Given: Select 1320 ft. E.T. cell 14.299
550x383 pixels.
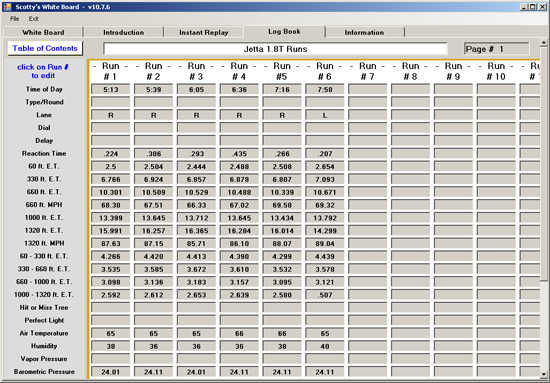Looking at the screenshot, I should 324,231.
